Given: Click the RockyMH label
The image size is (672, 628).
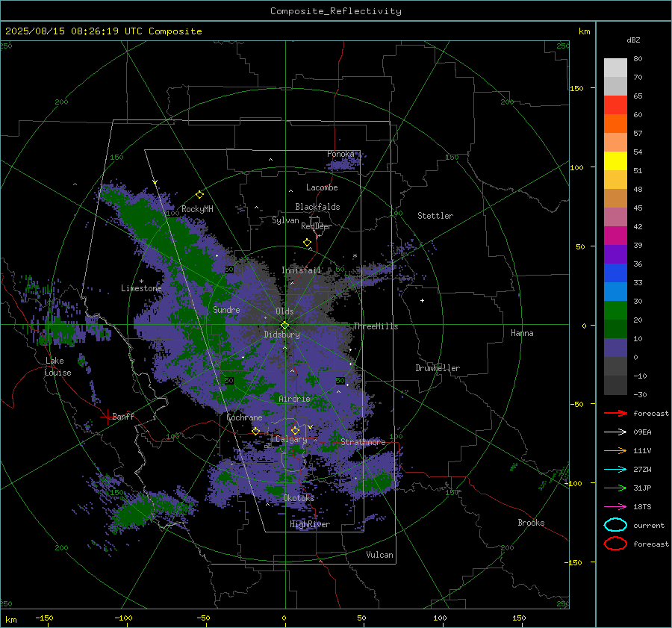Looking at the screenshot, I should coord(197,209).
